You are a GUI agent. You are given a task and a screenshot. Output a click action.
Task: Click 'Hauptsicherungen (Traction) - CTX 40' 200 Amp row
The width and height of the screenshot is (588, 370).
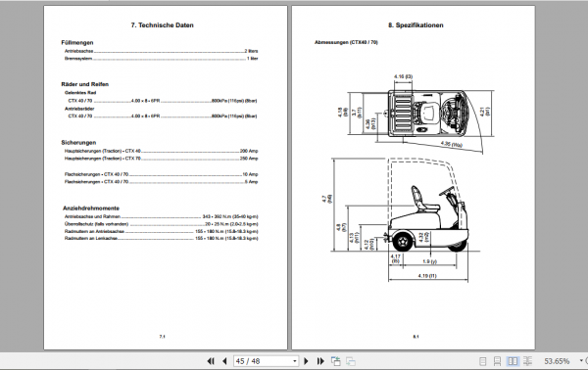[162, 151]
